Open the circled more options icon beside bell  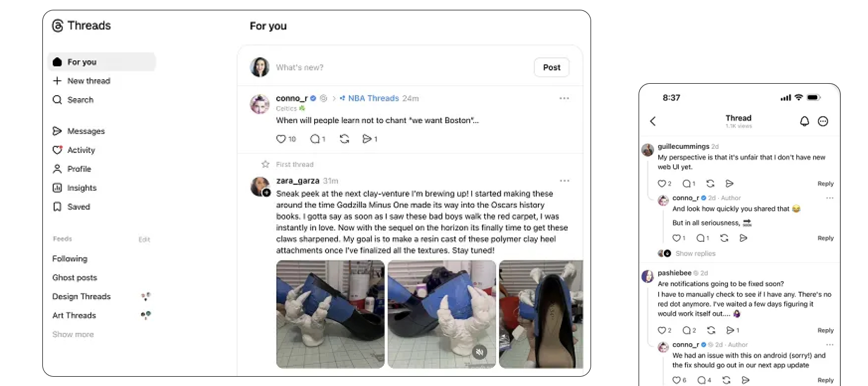coord(823,121)
